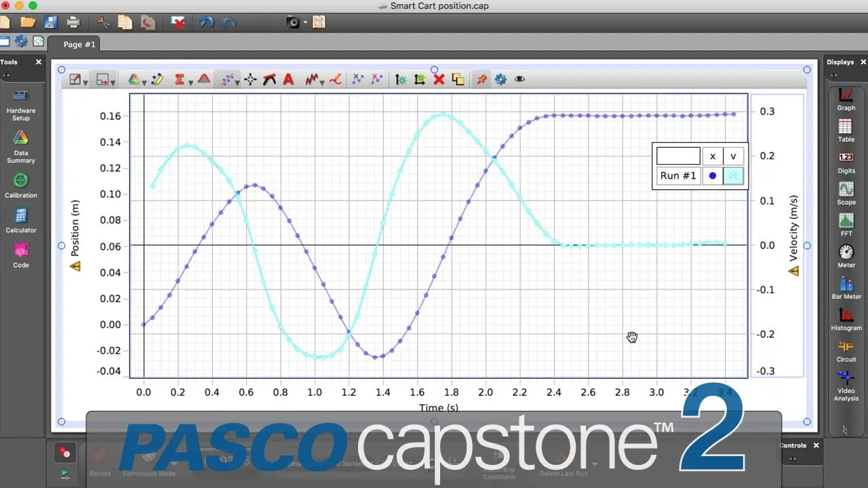Click the highlight data pencil tool
The image size is (868, 488).
(157, 79)
